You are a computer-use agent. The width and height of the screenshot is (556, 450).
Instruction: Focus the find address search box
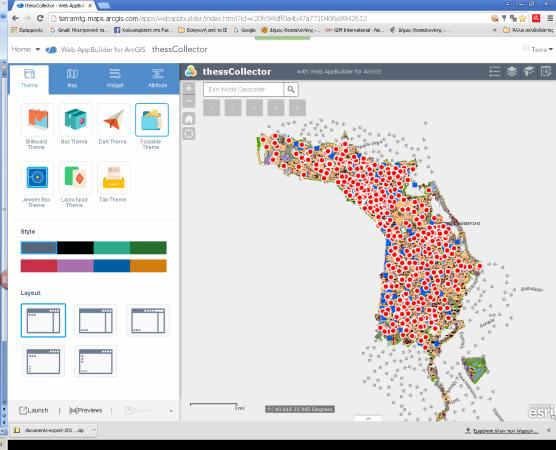coord(244,89)
